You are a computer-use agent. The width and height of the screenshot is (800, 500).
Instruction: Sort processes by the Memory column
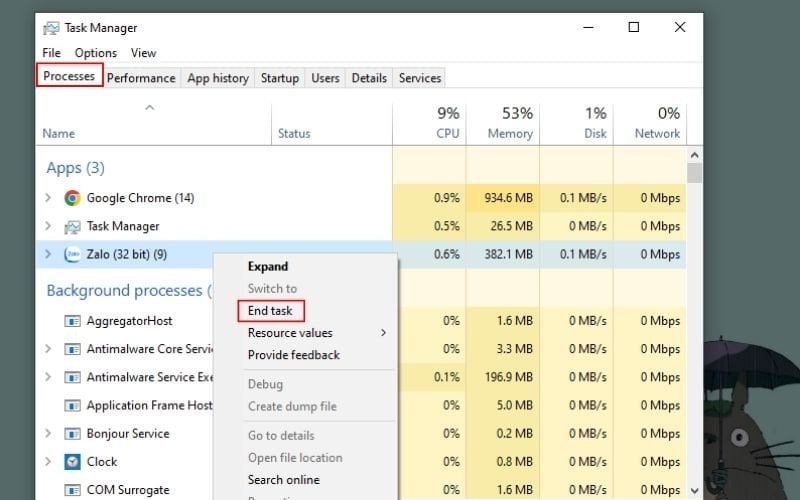click(x=503, y=125)
